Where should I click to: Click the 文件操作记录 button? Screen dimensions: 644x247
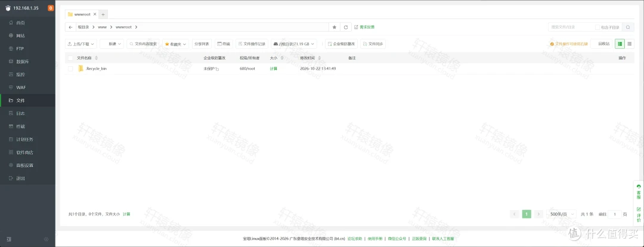(252, 44)
